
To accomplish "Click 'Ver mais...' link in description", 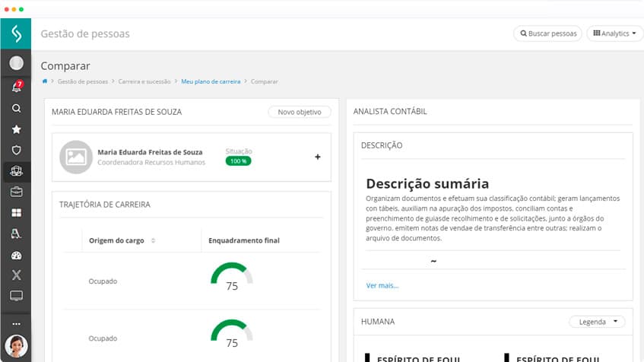I will (382, 286).
